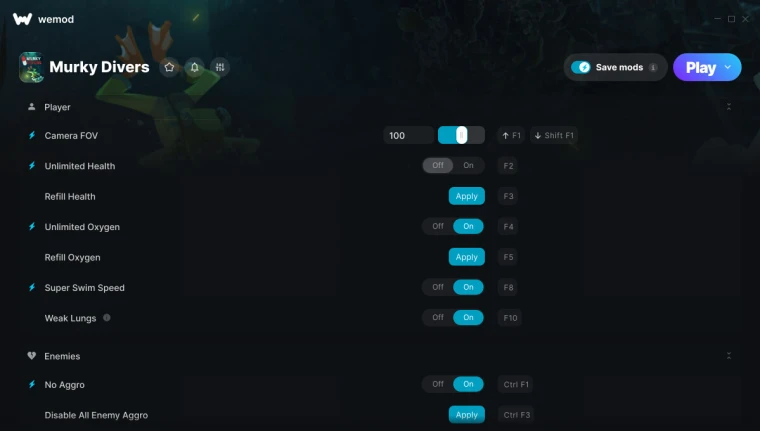Apply Disable All Enemy Aggro
The width and height of the screenshot is (760, 431).
pyautogui.click(x=467, y=415)
